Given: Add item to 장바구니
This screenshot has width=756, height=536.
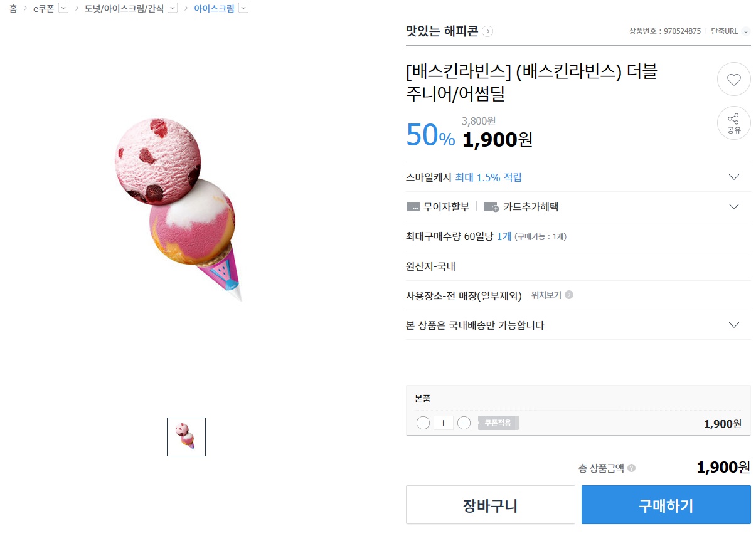Looking at the screenshot, I should pyautogui.click(x=490, y=505).
